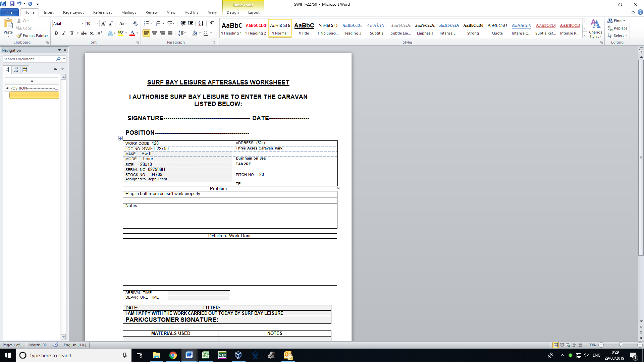Click the Clear Formatting icon

pos(136,23)
